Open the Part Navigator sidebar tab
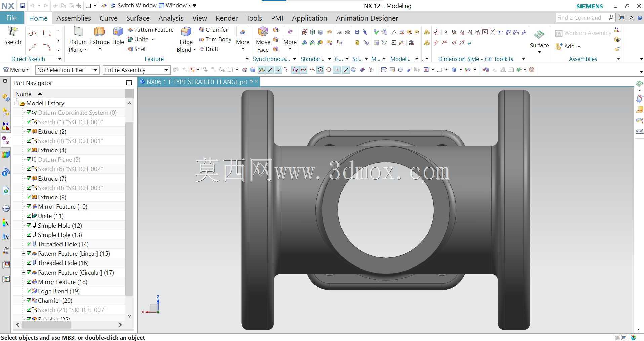The image size is (644, 341). [6, 140]
